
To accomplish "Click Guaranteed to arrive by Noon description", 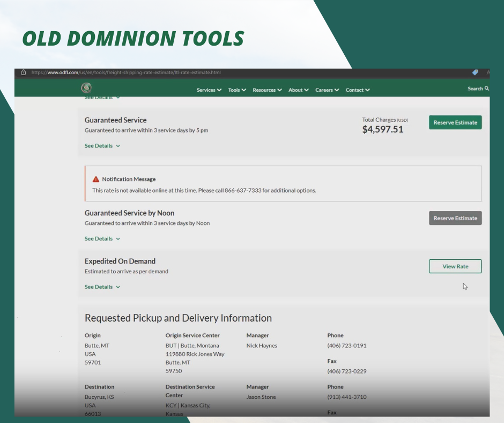I will (x=147, y=223).
